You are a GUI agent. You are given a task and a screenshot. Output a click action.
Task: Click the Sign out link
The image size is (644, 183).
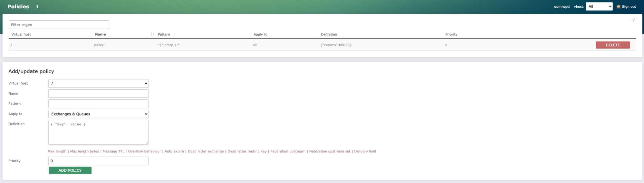629,7
